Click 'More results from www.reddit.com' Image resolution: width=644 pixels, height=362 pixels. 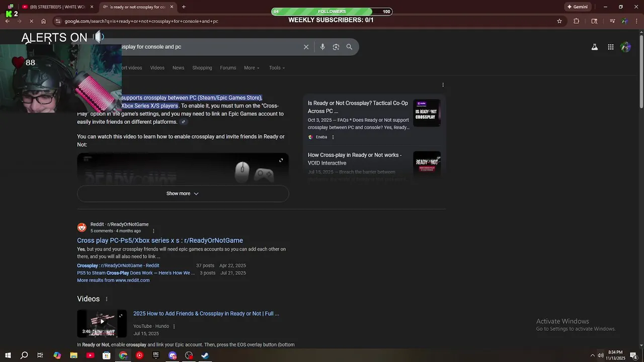[113, 281]
